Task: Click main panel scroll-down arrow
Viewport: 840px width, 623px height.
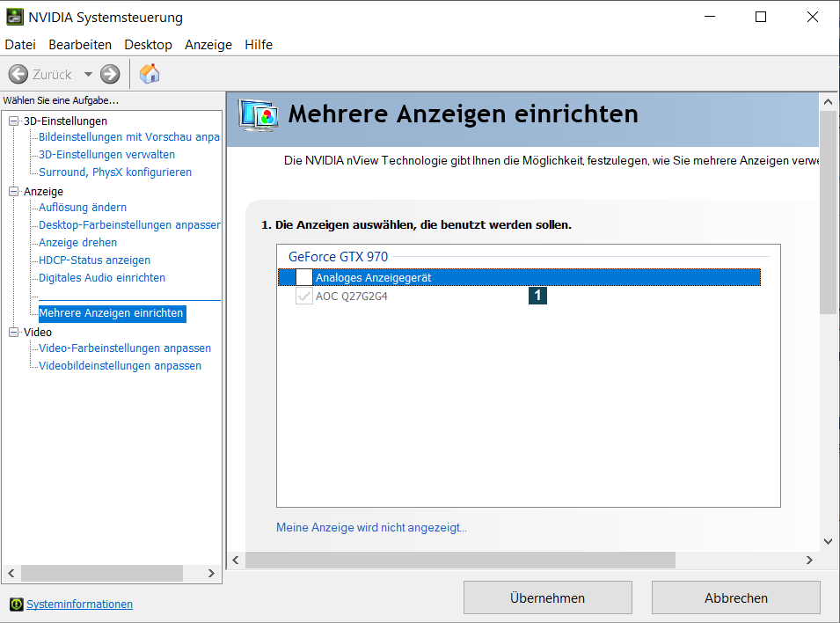Action: [829, 541]
